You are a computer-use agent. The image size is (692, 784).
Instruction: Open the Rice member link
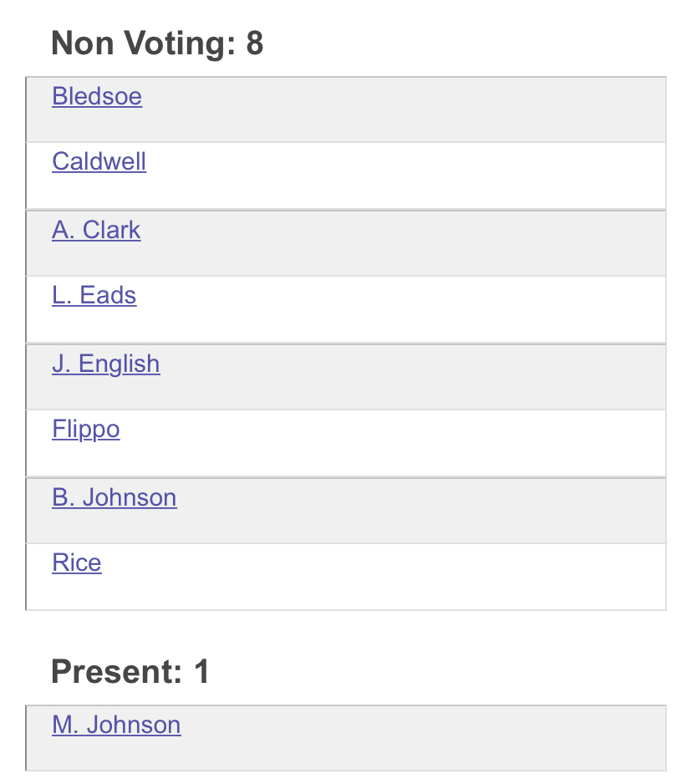click(77, 563)
